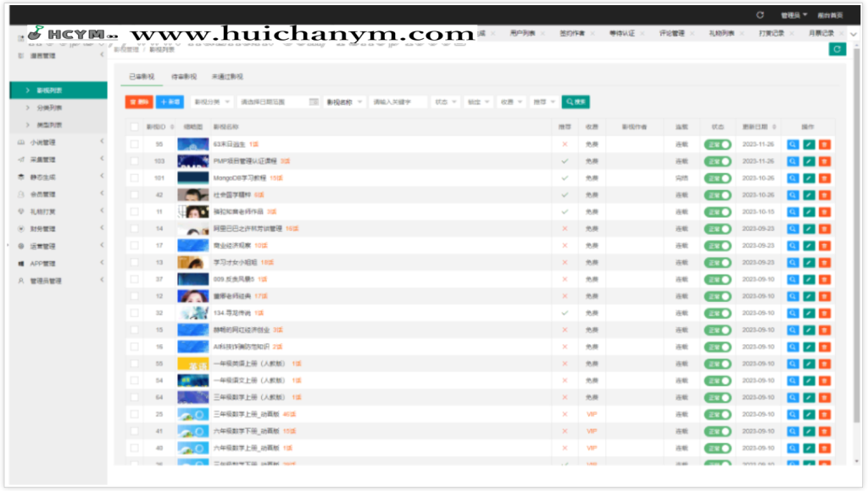Viewport: 868px width, 491px height.
Task: Expand the 小说管理 section in the sidebar
Action: point(42,142)
